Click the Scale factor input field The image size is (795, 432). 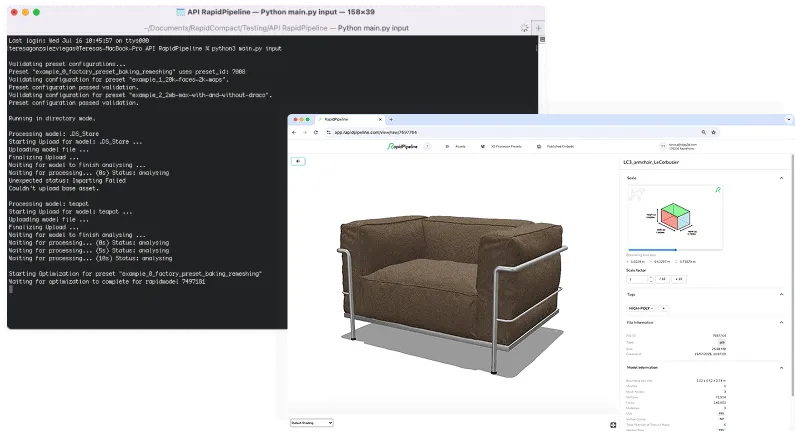pyautogui.click(x=634, y=278)
